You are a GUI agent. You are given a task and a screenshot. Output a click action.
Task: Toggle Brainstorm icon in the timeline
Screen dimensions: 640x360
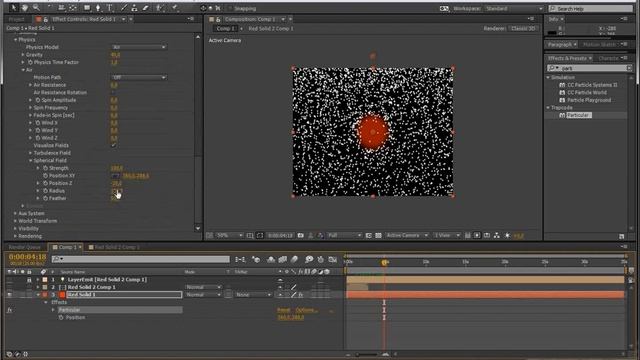point(309,259)
